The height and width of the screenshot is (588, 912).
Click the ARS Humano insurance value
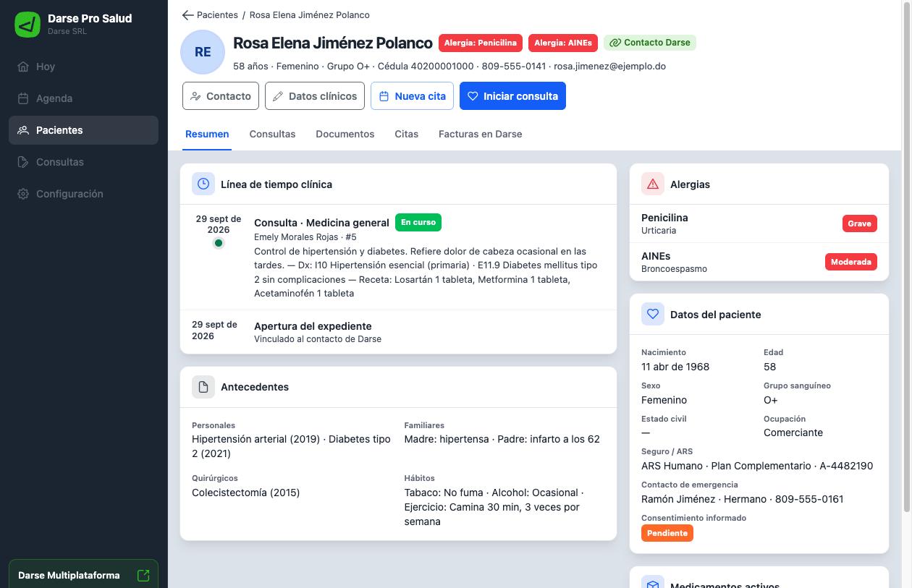pyautogui.click(x=757, y=466)
